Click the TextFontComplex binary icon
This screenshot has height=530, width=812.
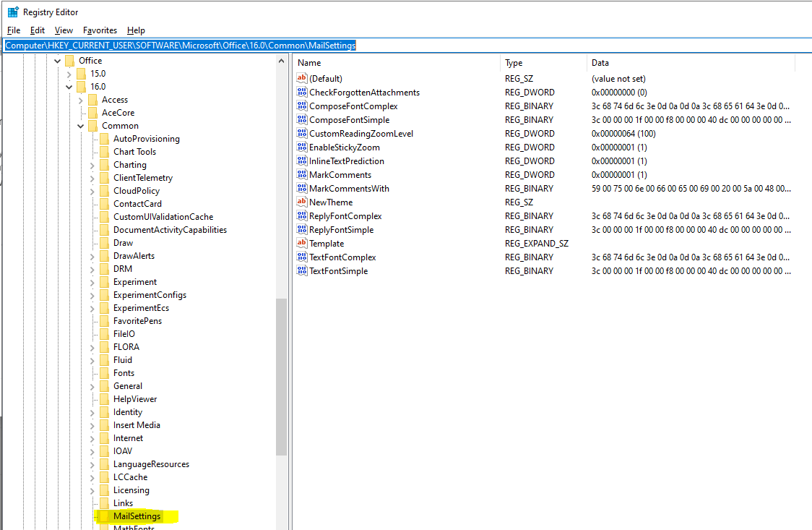click(x=302, y=257)
